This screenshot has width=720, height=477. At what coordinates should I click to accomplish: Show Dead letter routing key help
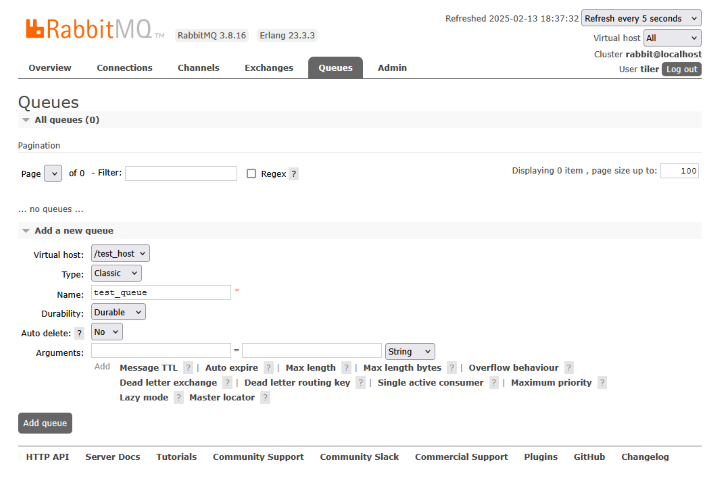(360, 382)
